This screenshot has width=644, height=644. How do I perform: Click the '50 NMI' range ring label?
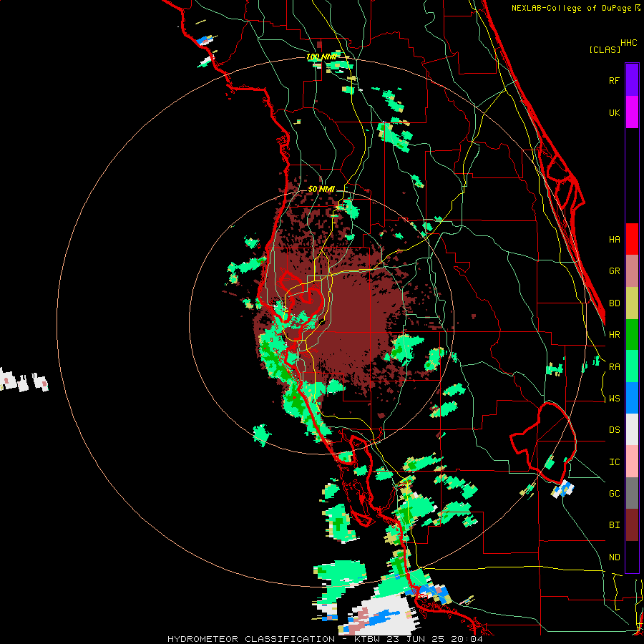pyautogui.click(x=321, y=189)
